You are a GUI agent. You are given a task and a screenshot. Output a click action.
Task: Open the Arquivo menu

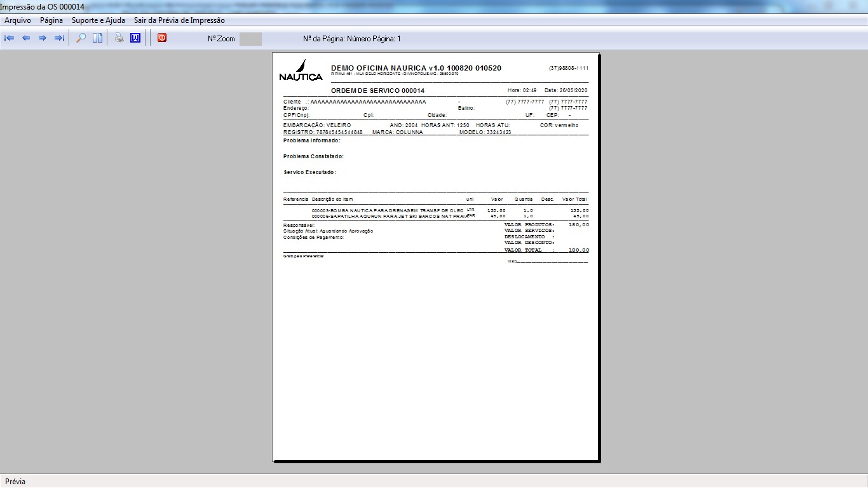(x=18, y=20)
